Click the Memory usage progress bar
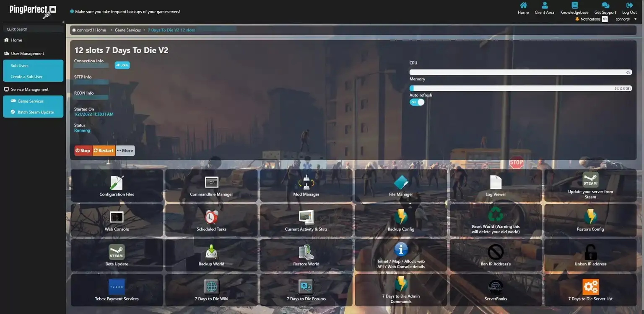This screenshot has width=644, height=314. pos(520,88)
